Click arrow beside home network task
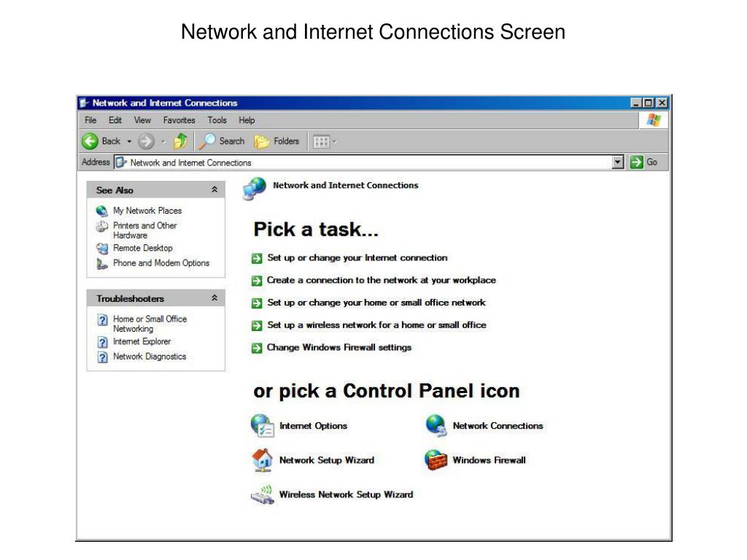This screenshot has width=747, height=560. tap(257, 303)
